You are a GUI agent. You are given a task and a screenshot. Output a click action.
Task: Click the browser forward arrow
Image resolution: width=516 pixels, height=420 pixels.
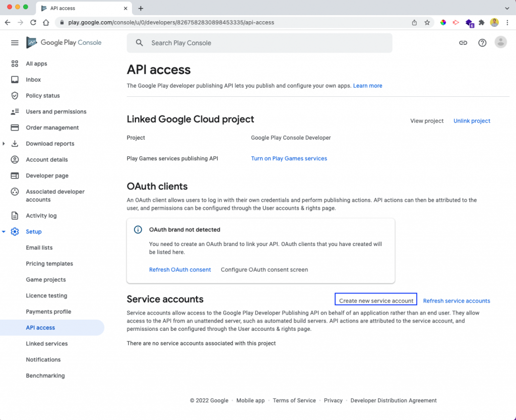click(20, 22)
